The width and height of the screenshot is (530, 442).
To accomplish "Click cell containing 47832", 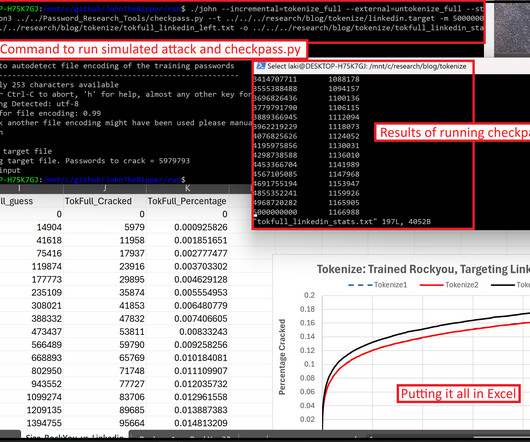I will 105,319.
